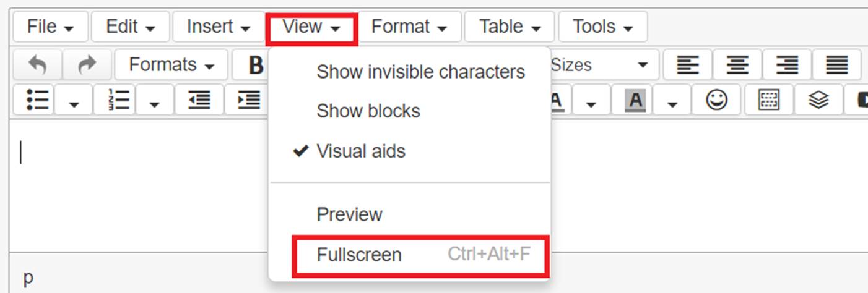
Task: Select Fullscreen from the View menu
Action: point(420,255)
